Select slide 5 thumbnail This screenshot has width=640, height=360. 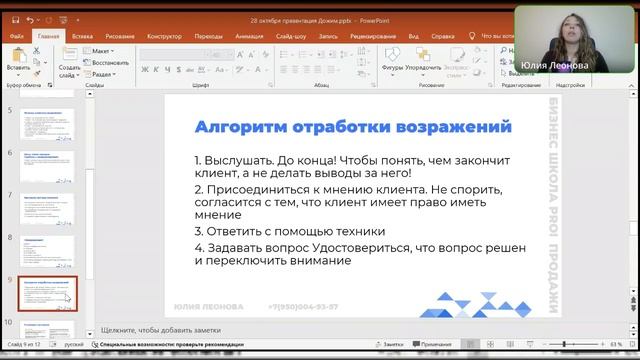(47, 124)
